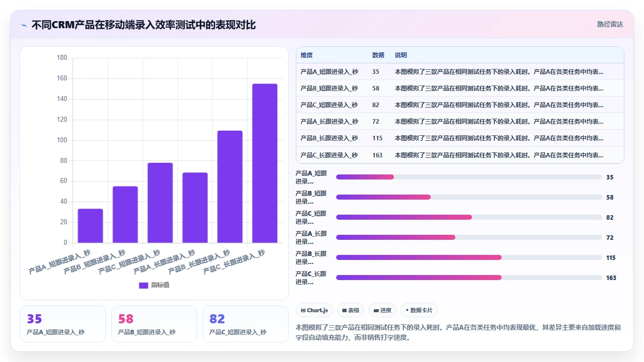Click table value 82

376,105
